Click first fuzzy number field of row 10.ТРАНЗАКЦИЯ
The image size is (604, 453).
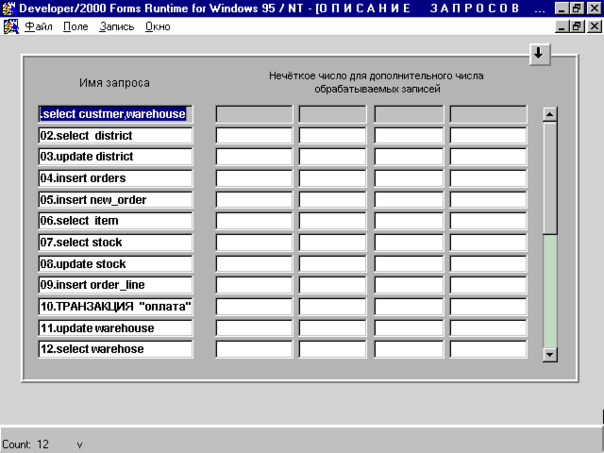[254, 307]
